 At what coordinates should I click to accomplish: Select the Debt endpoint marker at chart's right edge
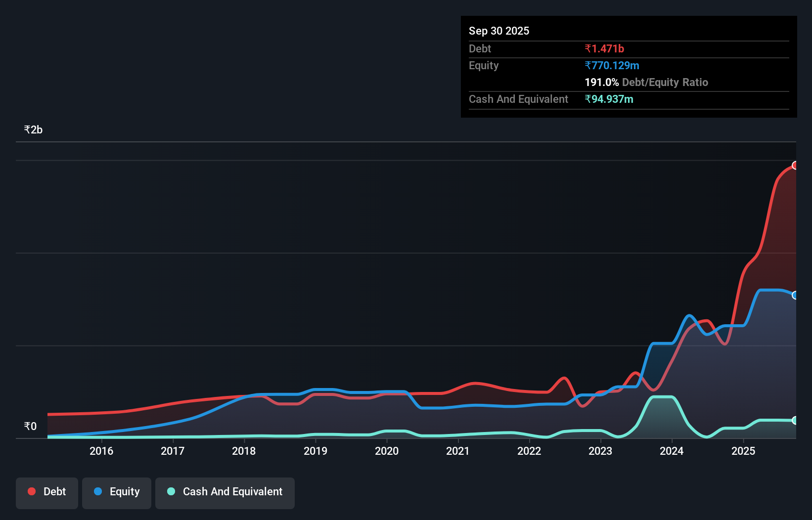[x=795, y=165]
